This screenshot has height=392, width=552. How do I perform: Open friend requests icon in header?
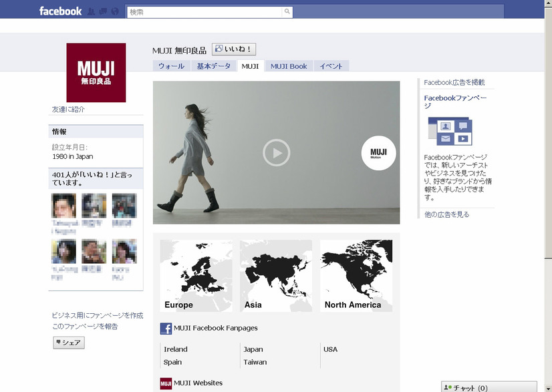pyautogui.click(x=91, y=11)
